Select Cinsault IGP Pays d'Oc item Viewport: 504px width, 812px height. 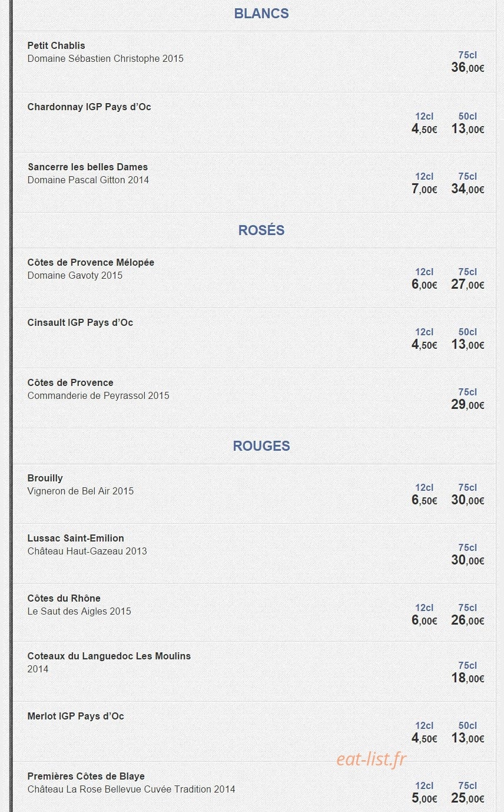coord(80,322)
